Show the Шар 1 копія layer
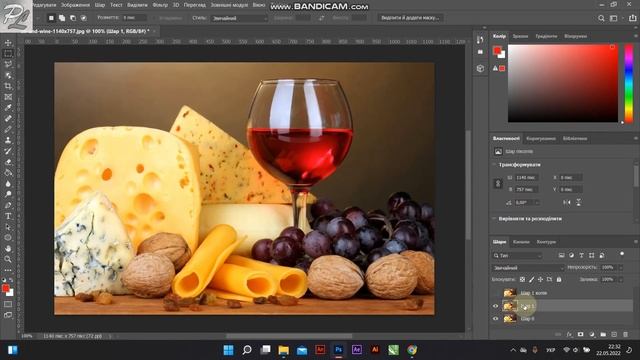Image resolution: width=640 pixels, height=360 pixels. pos(496,293)
